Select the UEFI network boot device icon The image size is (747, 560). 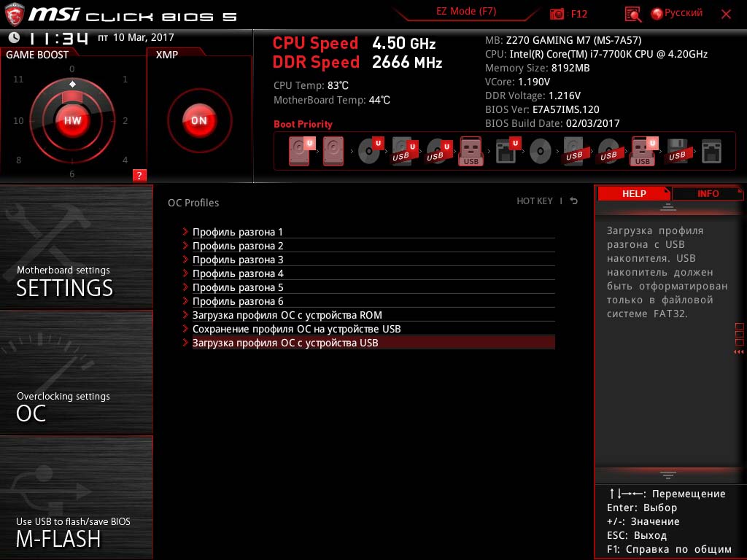pyautogui.click(x=507, y=151)
